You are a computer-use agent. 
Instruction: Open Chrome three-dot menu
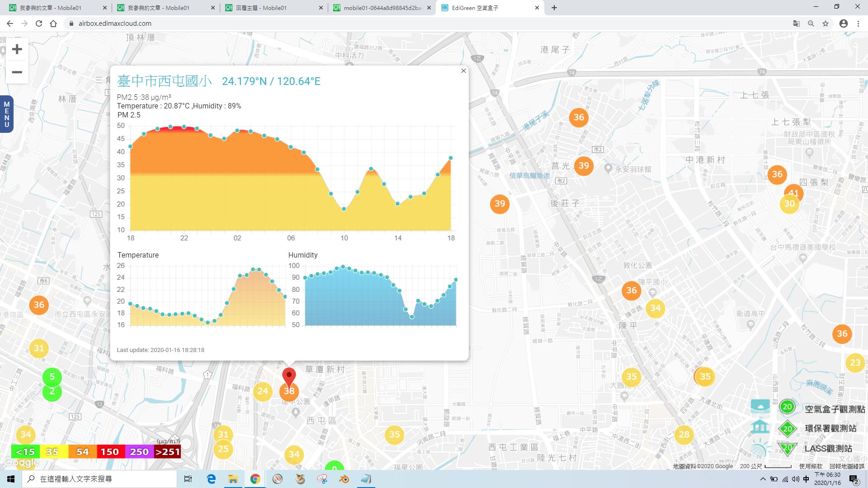[x=858, y=23]
